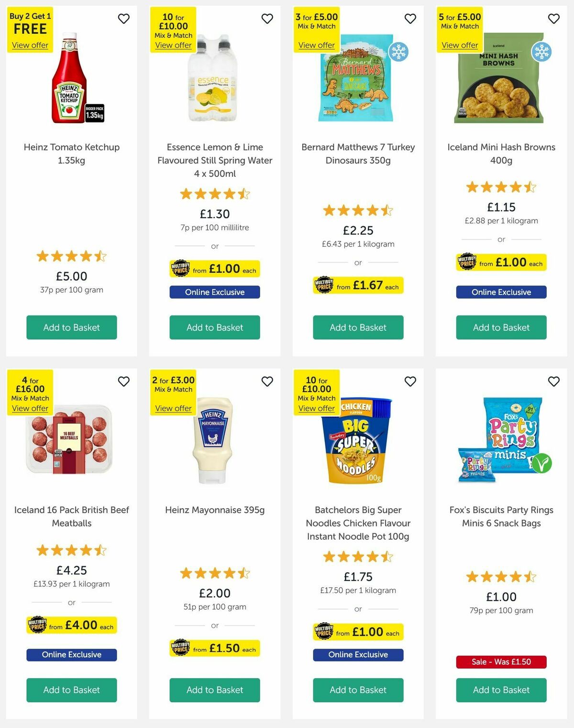Favourite the Batchelors Big Super Noodles
The width and height of the screenshot is (574, 728).
click(410, 381)
